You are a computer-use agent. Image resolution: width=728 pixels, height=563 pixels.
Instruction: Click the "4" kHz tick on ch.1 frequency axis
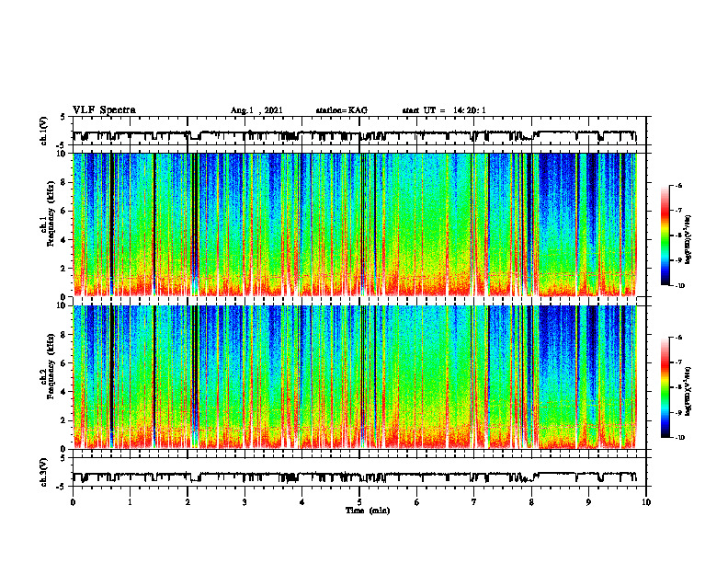pos(64,240)
